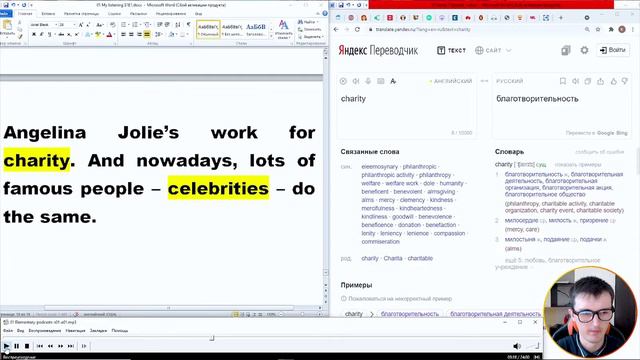The height and width of the screenshot is (360, 640).
Task: Play the audio in media player
Action: tap(6, 346)
